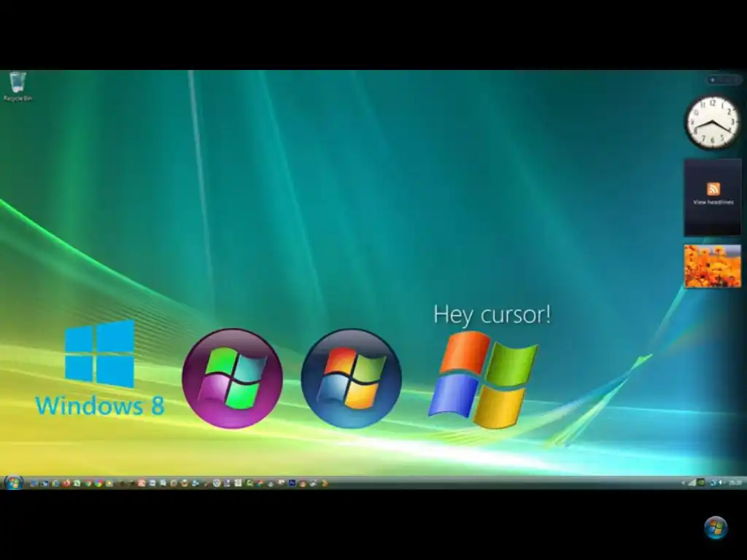Launch Chrome from the taskbar quick launch
The image size is (747, 560).
pyautogui.click(x=98, y=483)
